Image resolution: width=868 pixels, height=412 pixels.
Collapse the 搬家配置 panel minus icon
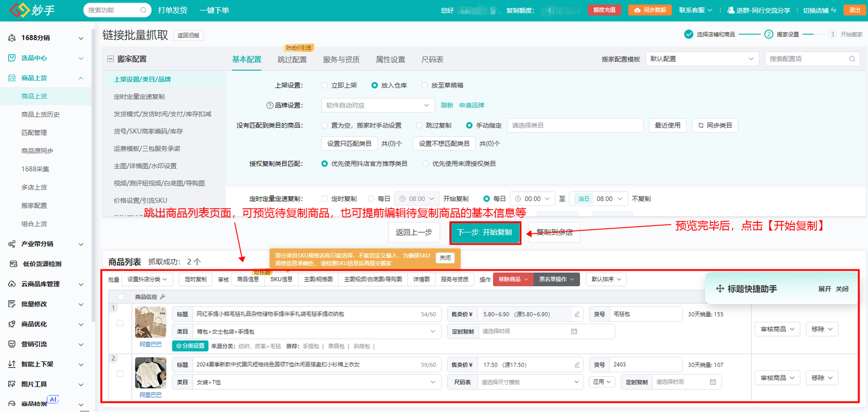[110, 59]
